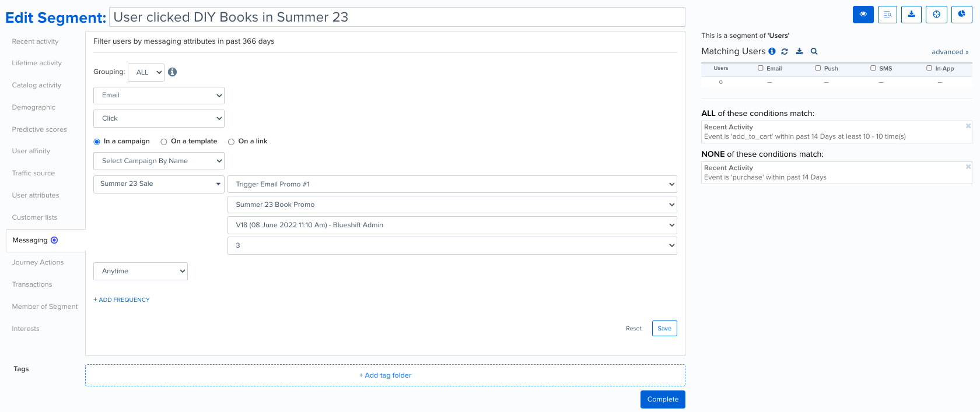Image resolution: width=980 pixels, height=412 pixels.
Task: Select the 'On a template' radio option
Action: click(164, 142)
